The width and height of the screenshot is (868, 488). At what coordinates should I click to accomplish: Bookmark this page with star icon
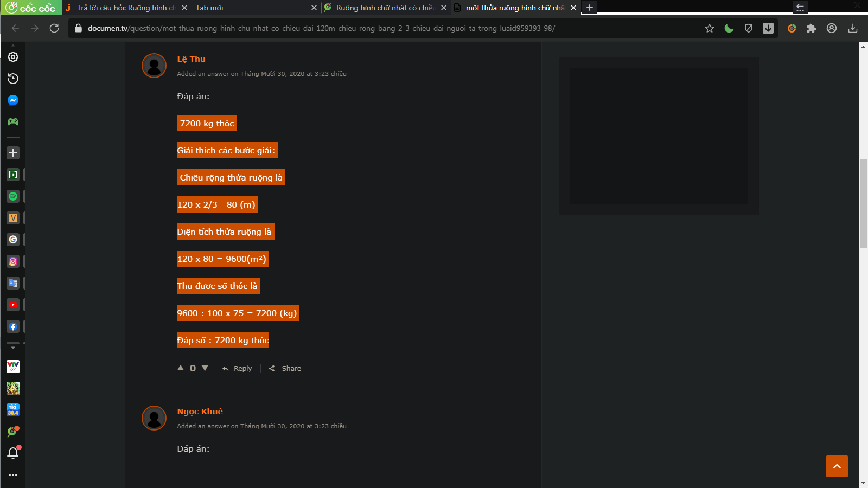pos(710,28)
